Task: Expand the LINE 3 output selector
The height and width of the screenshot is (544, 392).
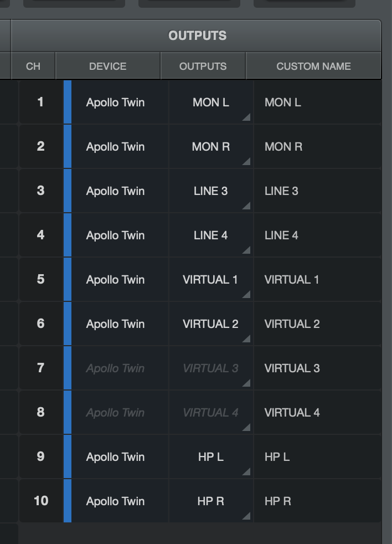Action: tap(211, 191)
